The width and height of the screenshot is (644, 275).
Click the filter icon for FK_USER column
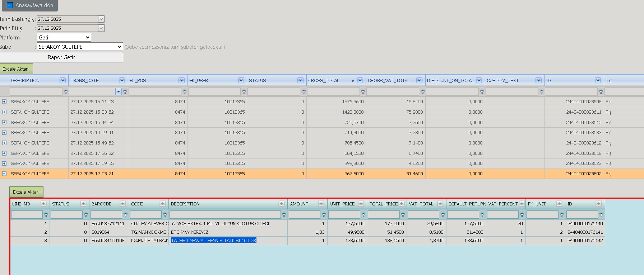pos(244,92)
